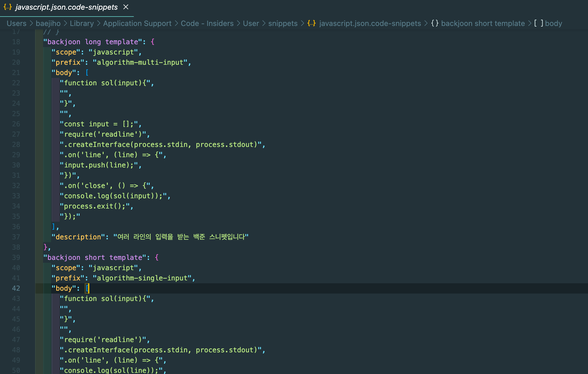Click the "description" key on line 37
Screen dimensions: 588x374
(78, 237)
